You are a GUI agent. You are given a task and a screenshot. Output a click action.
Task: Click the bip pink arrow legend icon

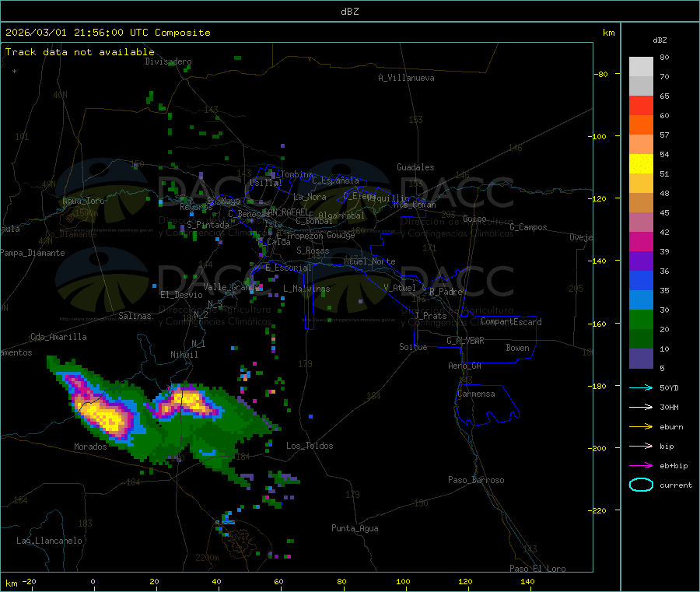[x=641, y=446]
